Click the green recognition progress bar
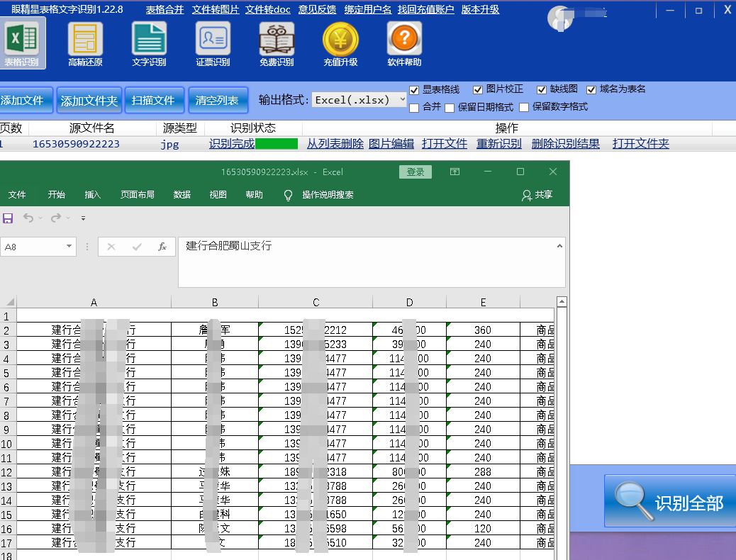This screenshot has height=560, width=736. (x=277, y=144)
